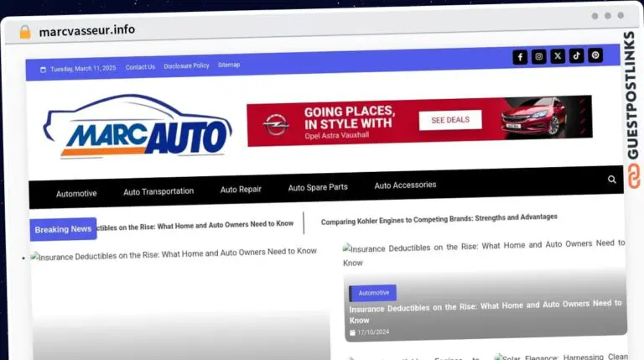Select the Auto Repair menu item

coord(241,190)
